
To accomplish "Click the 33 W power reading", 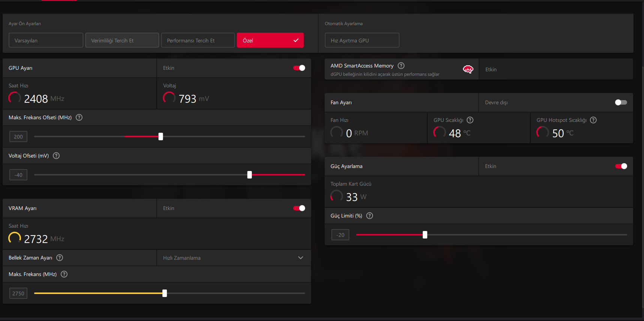I will [352, 197].
